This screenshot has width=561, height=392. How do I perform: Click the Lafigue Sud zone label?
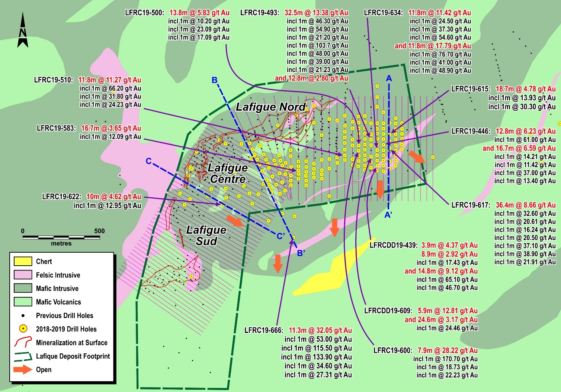coord(206,236)
